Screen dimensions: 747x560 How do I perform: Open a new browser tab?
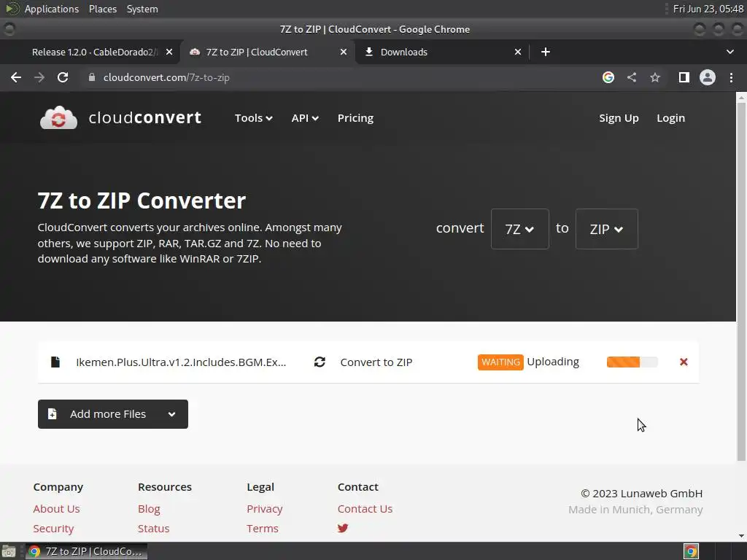pos(546,52)
